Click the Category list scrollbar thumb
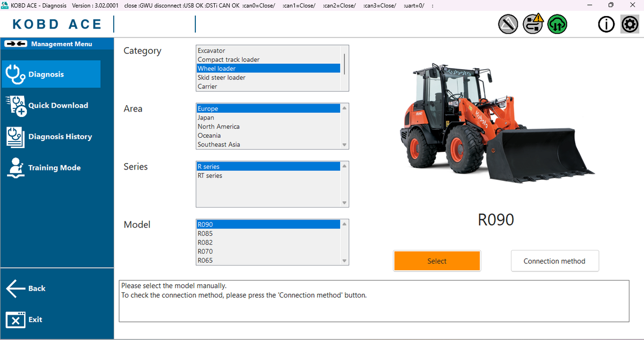The image size is (644, 340). (345, 63)
